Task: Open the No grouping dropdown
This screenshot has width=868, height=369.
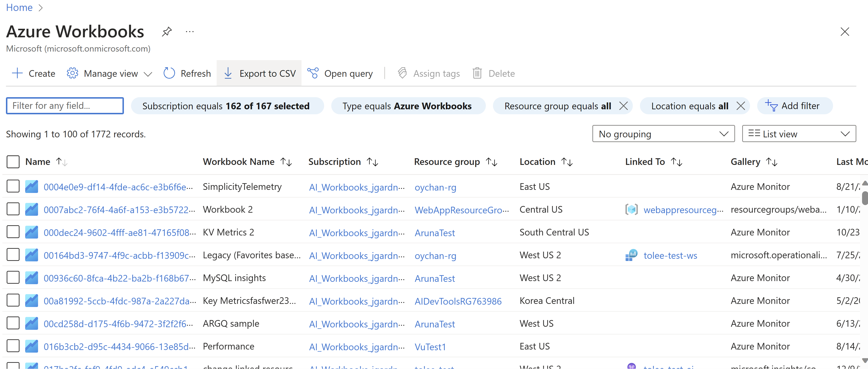Action: [x=663, y=134]
